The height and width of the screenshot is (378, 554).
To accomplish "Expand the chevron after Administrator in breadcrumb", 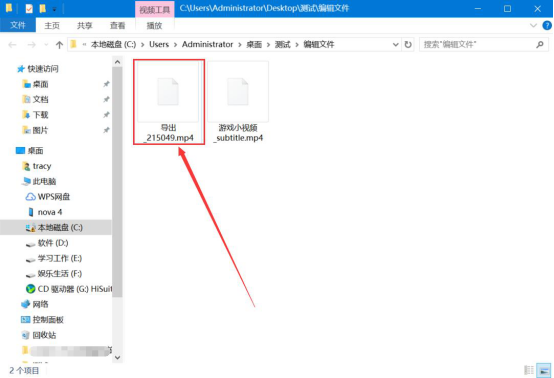I will click(240, 45).
